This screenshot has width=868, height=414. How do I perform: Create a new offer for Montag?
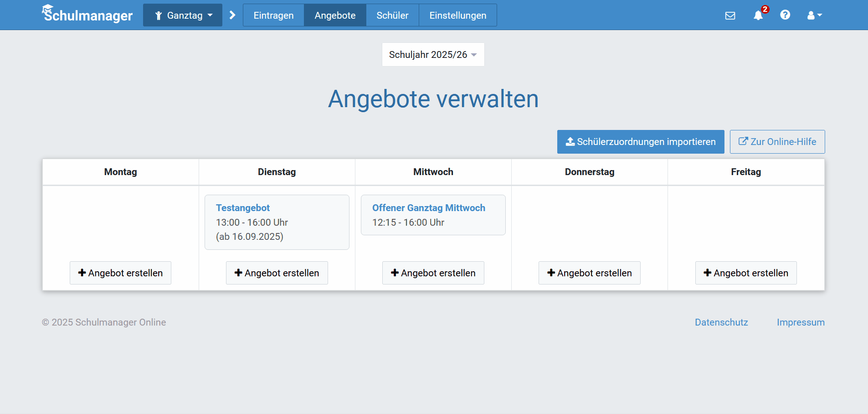point(120,273)
